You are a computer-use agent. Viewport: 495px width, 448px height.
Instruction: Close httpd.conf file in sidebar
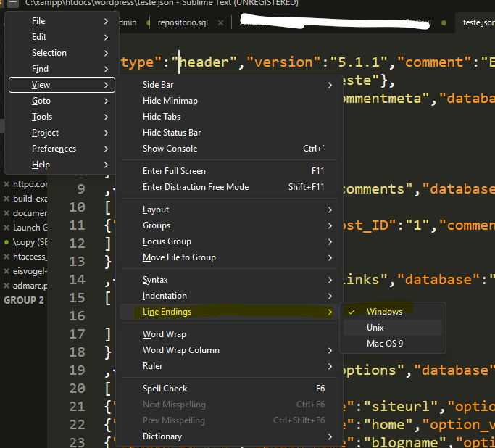[x=7, y=184]
